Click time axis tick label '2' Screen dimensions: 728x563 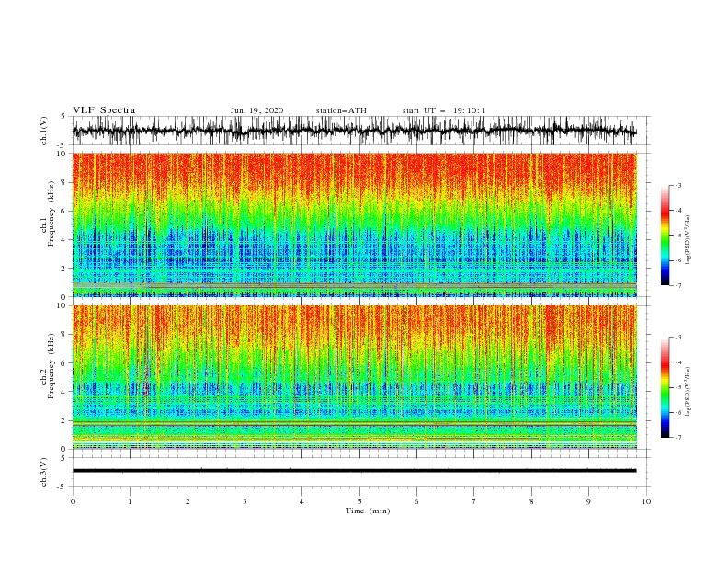188,501
